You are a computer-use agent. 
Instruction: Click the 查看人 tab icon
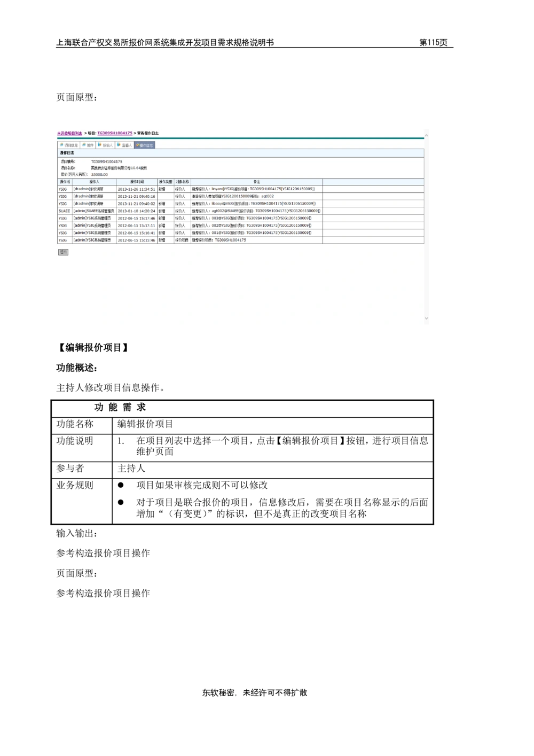(119, 145)
